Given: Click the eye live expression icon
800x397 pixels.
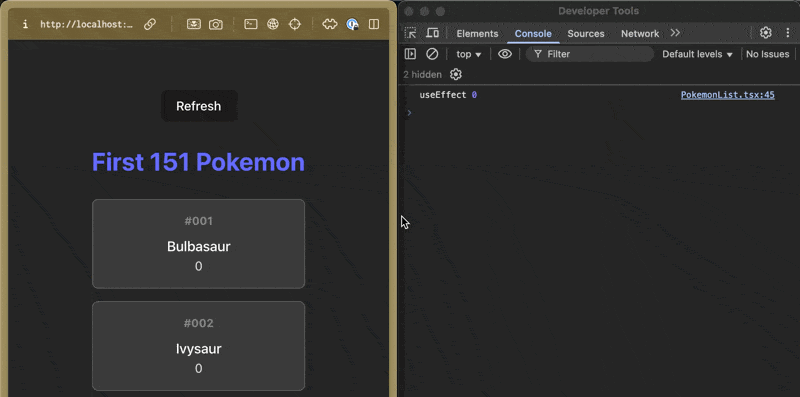Looking at the screenshot, I should 505,54.
